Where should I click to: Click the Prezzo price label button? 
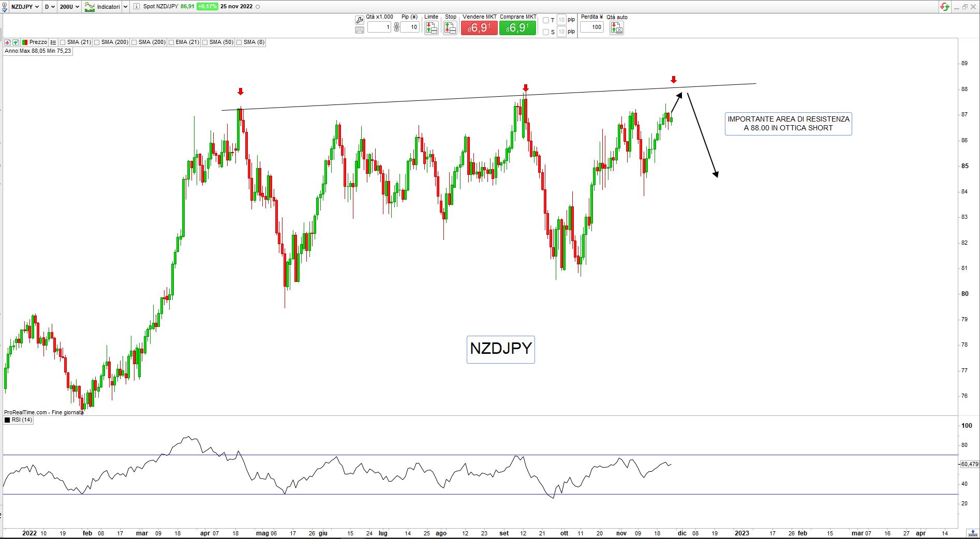(35, 42)
